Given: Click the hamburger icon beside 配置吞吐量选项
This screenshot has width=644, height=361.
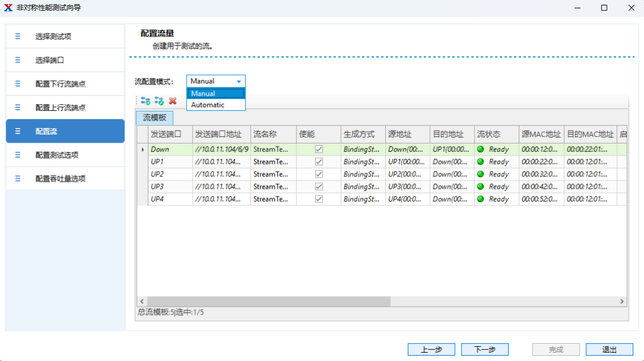Looking at the screenshot, I should point(18,179).
